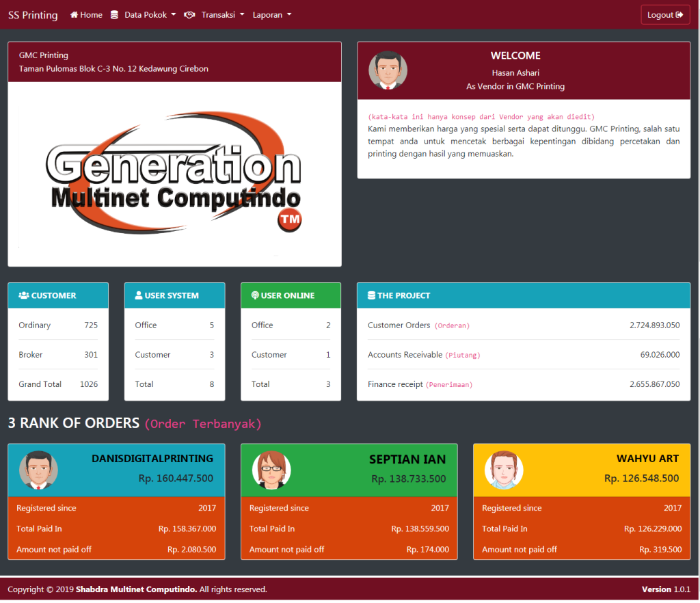Click the amount Rp. 160.447.500
The image size is (700, 603).
176,478
